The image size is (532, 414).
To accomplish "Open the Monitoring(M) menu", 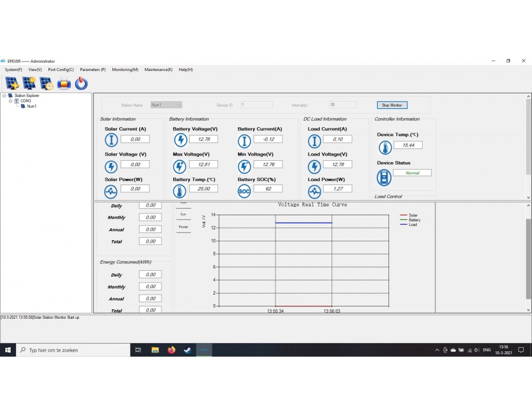I will click(125, 70).
